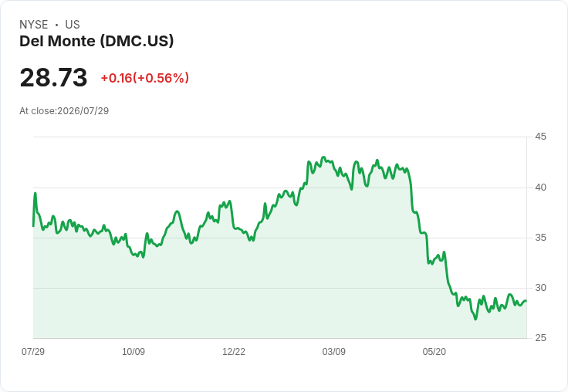Click the chart's highest peak near 43

(x=324, y=157)
